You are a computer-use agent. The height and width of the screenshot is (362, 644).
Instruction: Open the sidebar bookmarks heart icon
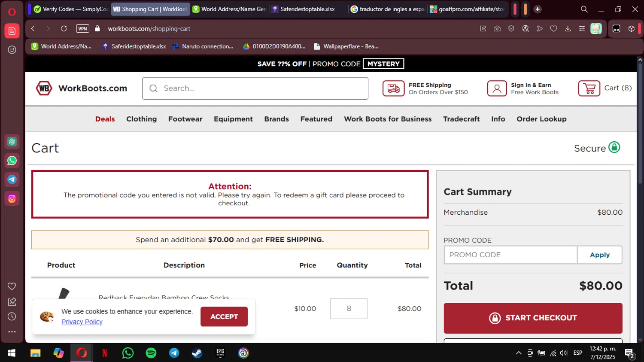(x=12, y=286)
